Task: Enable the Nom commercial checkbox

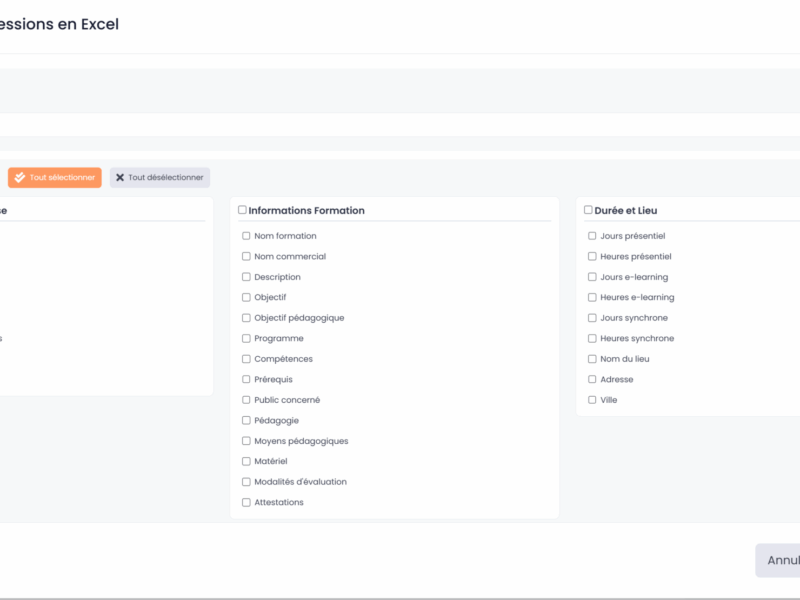Action: click(x=246, y=256)
